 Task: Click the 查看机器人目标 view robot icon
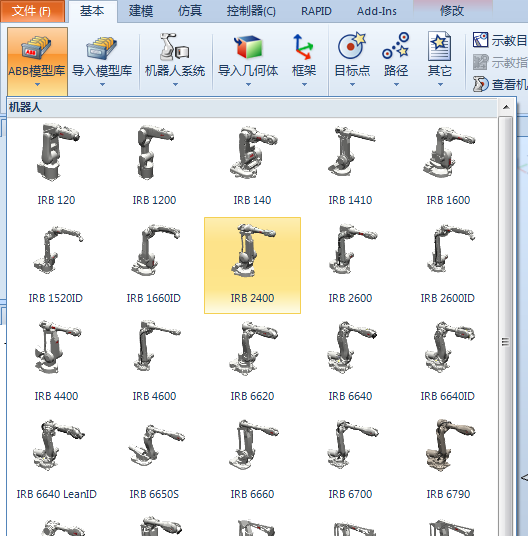click(480, 84)
